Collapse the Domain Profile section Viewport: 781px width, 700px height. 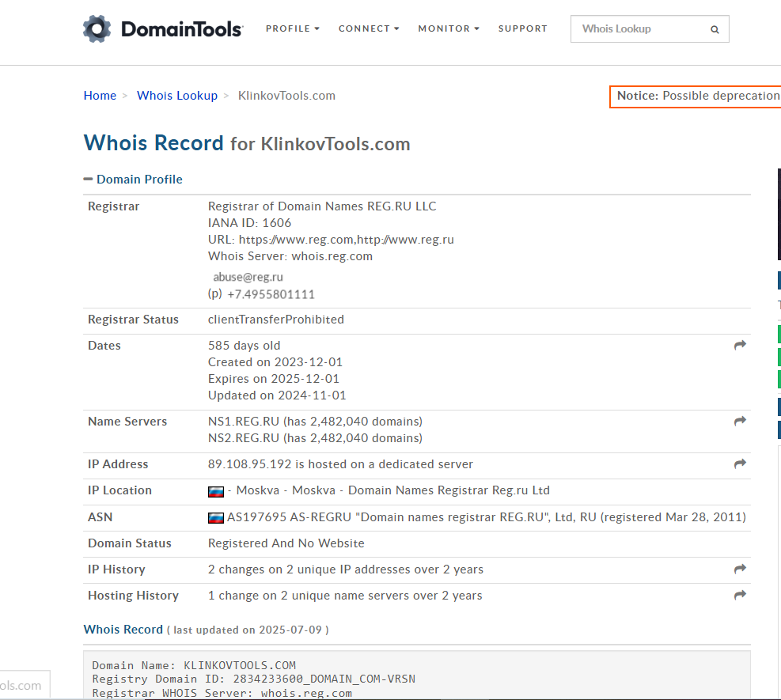coord(133,180)
